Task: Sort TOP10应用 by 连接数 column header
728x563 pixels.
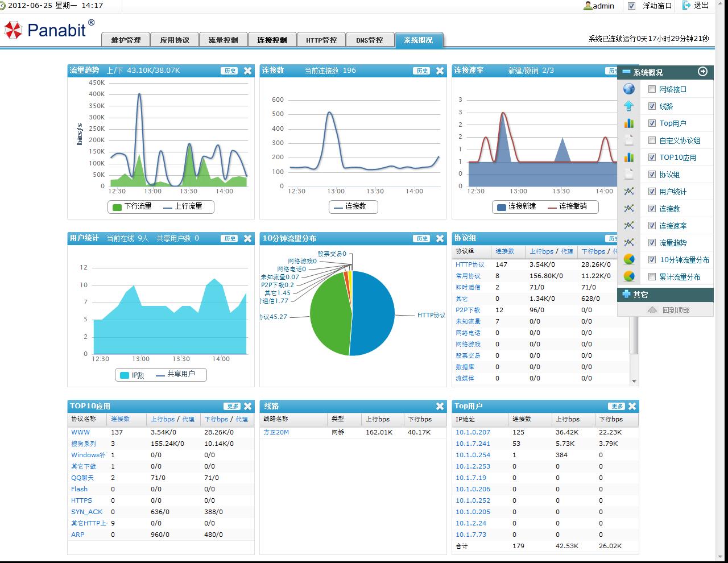Action: coord(120,419)
